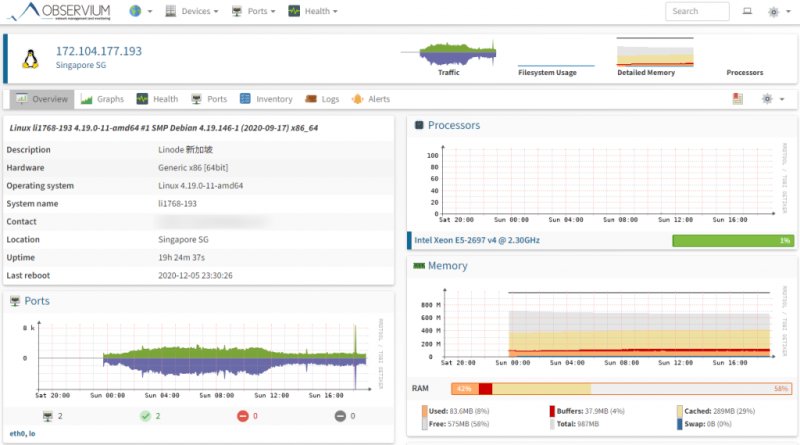Open the Ports menu in navbar
The height and width of the screenshot is (445, 800).
253,11
